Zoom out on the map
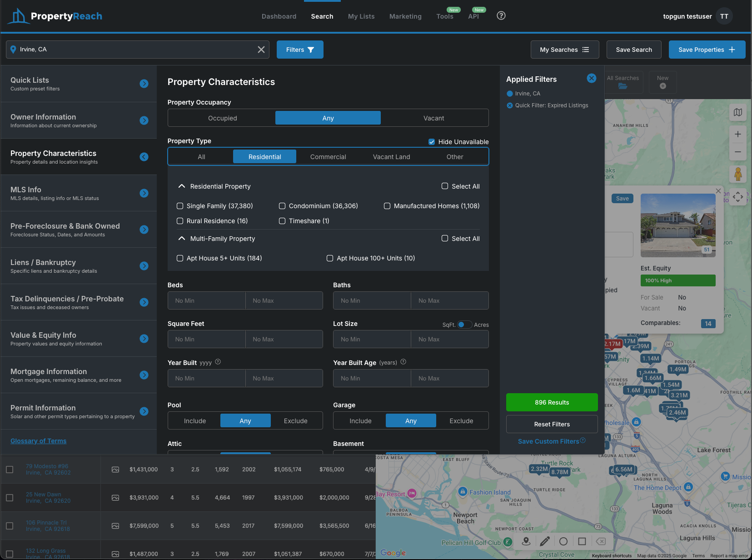Screen dimensions: 752x560 point(738,152)
